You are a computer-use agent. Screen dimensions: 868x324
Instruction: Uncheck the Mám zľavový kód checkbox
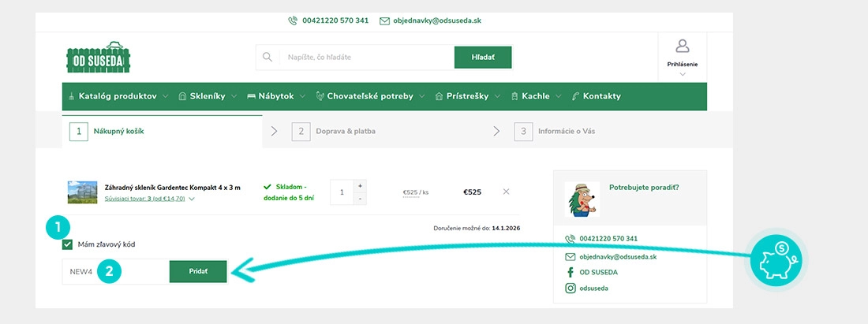68,244
